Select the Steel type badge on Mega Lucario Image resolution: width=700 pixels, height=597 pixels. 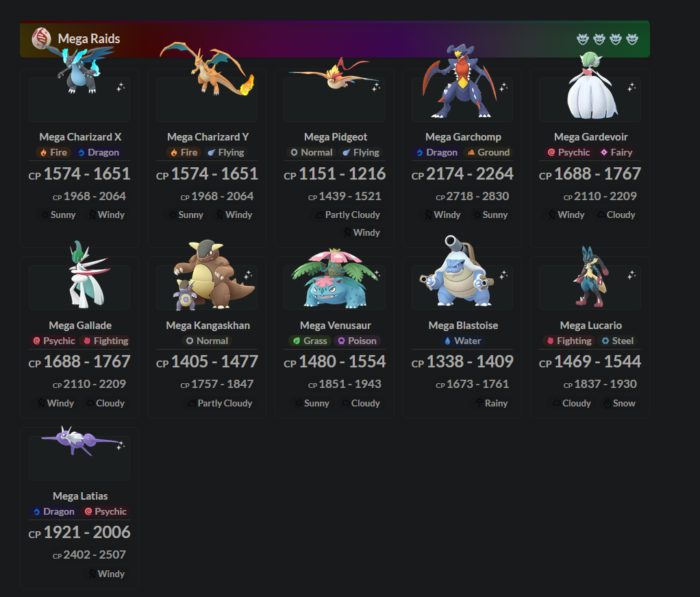point(618,341)
